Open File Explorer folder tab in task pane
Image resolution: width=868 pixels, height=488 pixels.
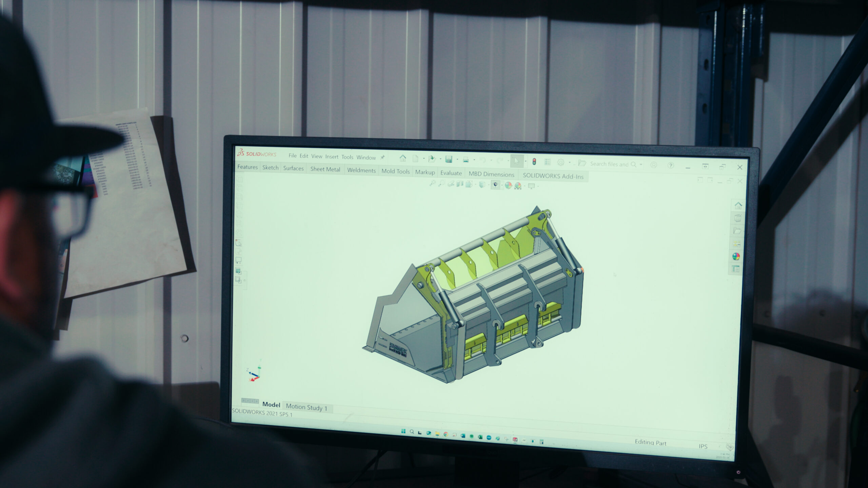coord(737,231)
